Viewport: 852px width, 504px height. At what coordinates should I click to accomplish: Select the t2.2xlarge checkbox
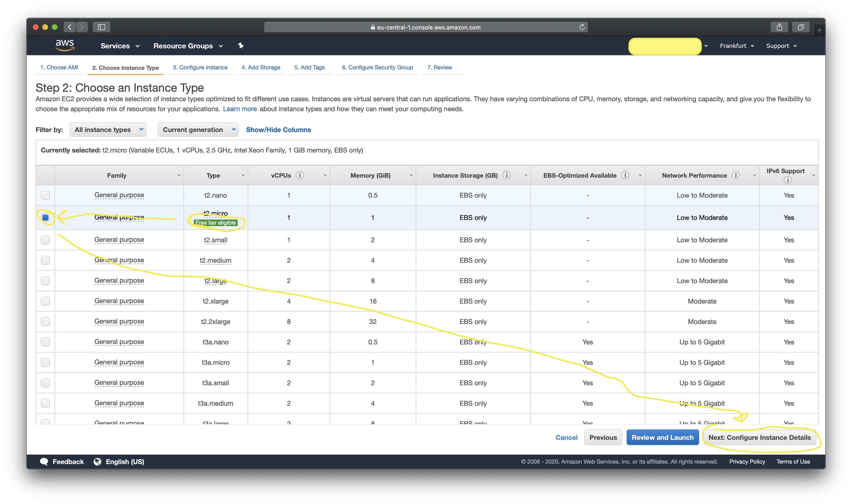click(x=45, y=321)
